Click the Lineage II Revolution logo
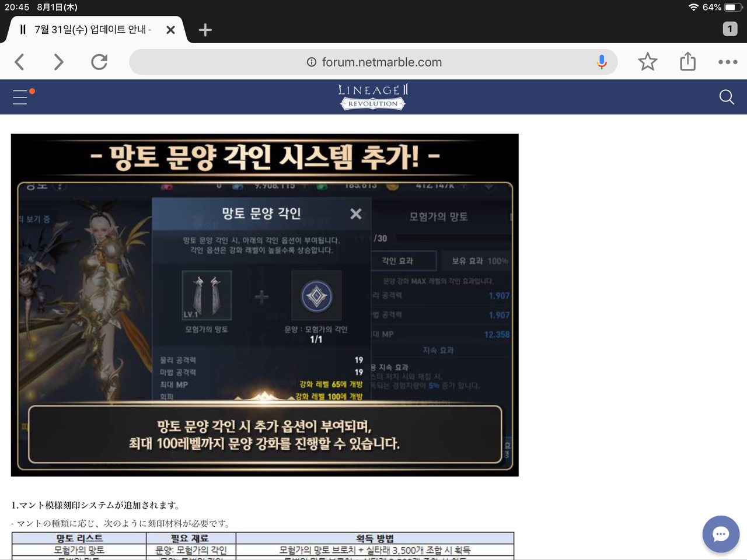 point(373,97)
